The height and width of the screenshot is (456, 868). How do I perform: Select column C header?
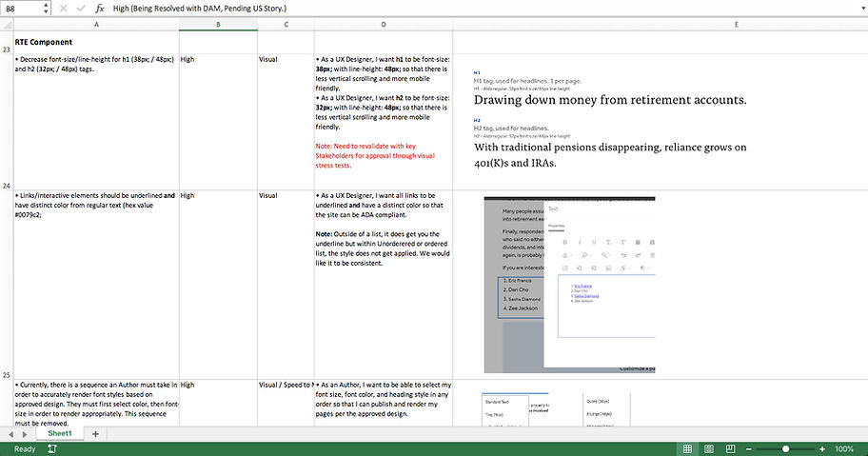pyautogui.click(x=286, y=25)
